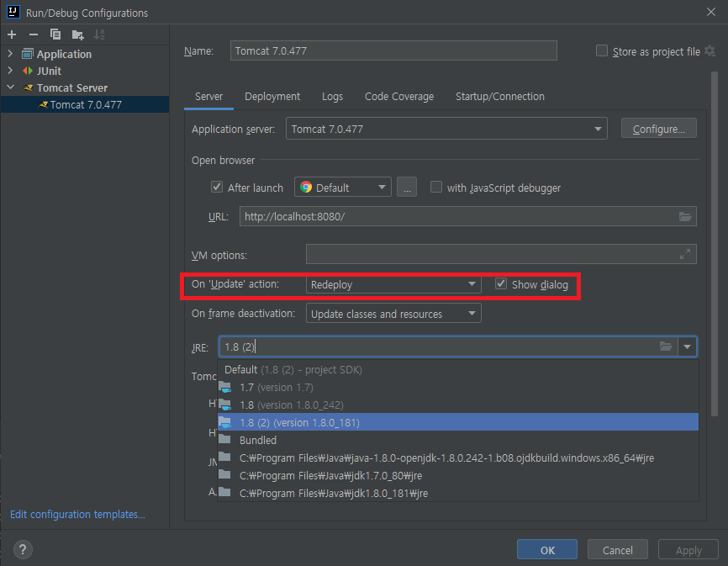
Task: Enable with JavaScript debugger checkbox
Action: [x=436, y=187]
